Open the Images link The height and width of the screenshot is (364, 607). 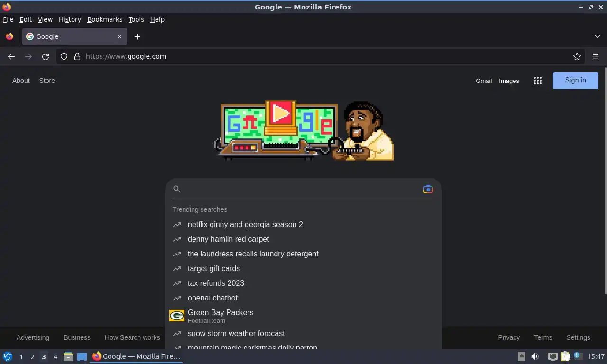509,81
